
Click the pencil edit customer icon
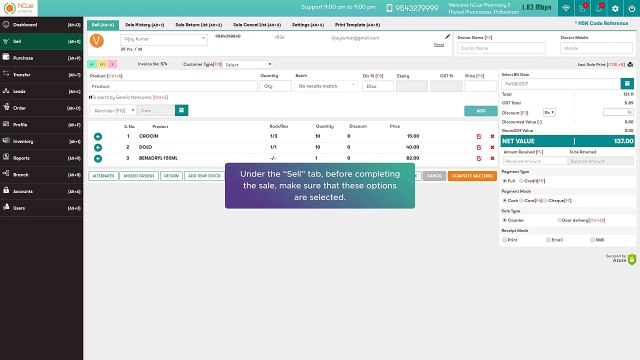click(447, 37)
